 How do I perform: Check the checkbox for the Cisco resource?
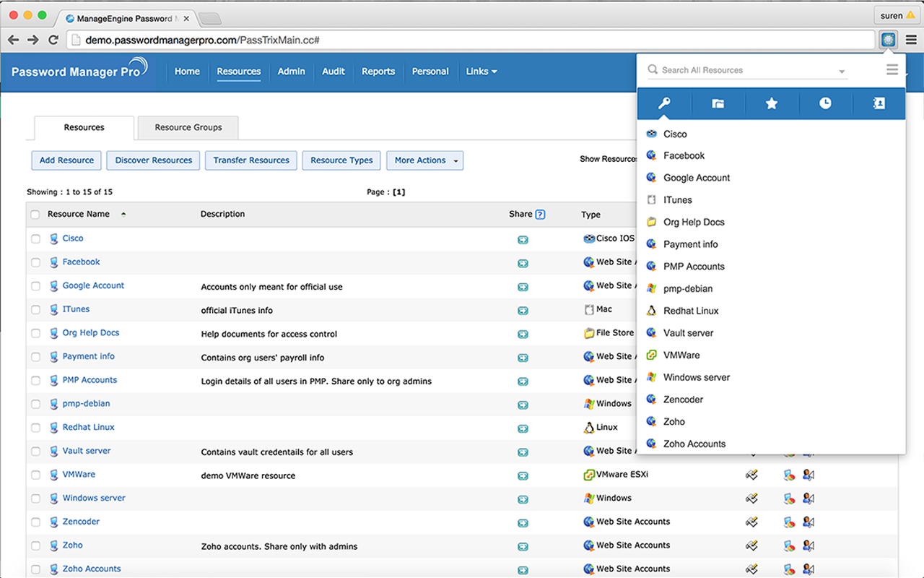point(35,238)
